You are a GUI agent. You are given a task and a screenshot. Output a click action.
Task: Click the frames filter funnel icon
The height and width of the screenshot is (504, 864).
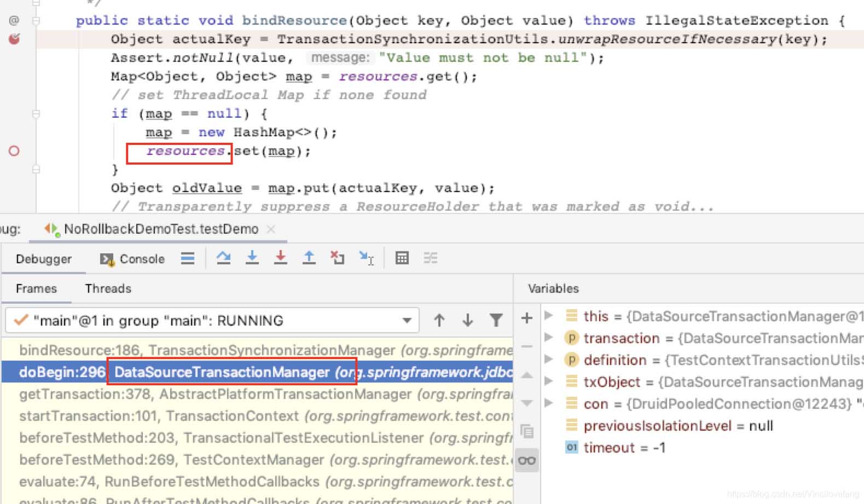tap(496, 320)
